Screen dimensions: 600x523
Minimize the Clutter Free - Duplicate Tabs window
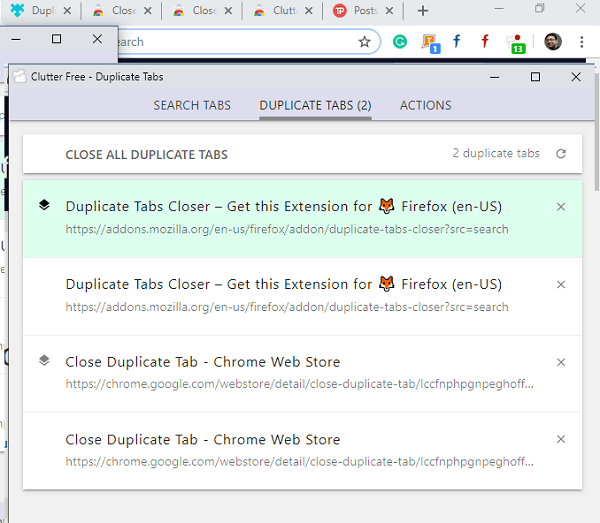(494, 77)
